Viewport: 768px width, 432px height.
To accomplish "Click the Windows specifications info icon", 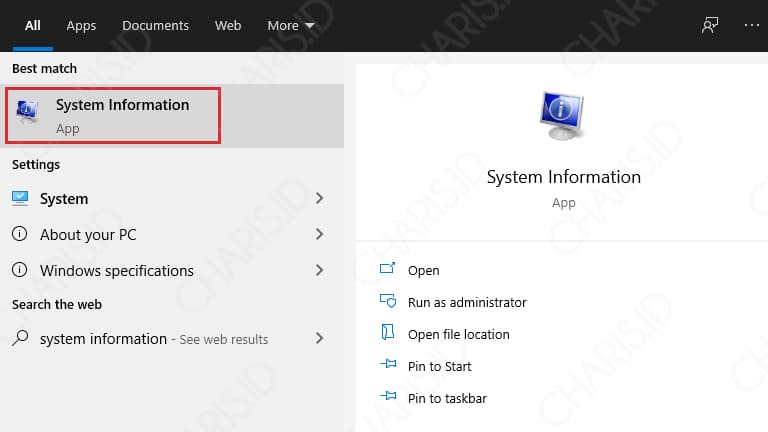I will [20, 269].
